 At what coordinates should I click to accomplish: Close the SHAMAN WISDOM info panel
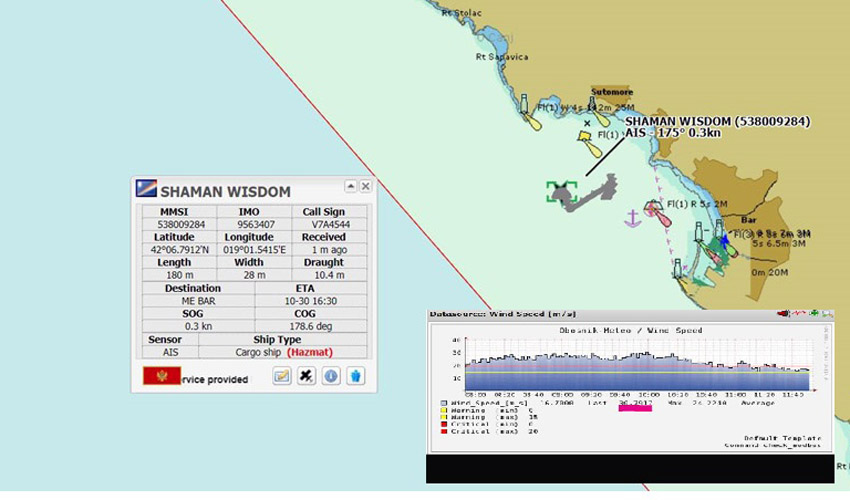coord(366,186)
